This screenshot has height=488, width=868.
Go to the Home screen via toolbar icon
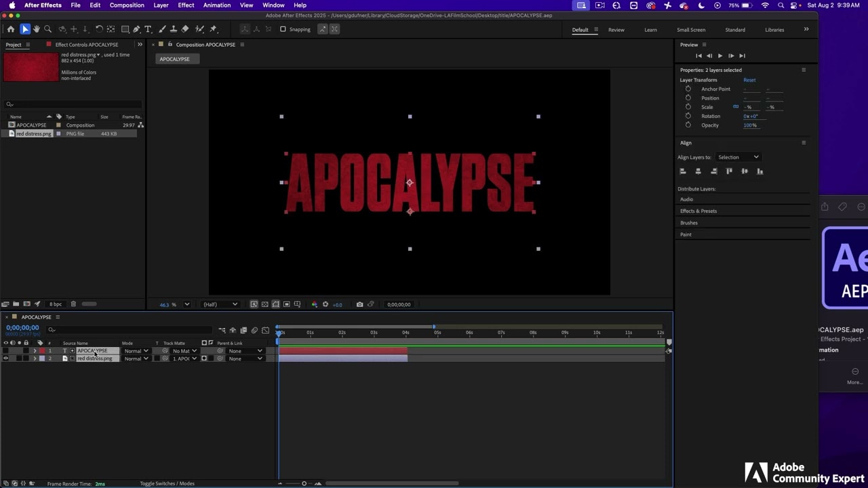pos(10,29)
